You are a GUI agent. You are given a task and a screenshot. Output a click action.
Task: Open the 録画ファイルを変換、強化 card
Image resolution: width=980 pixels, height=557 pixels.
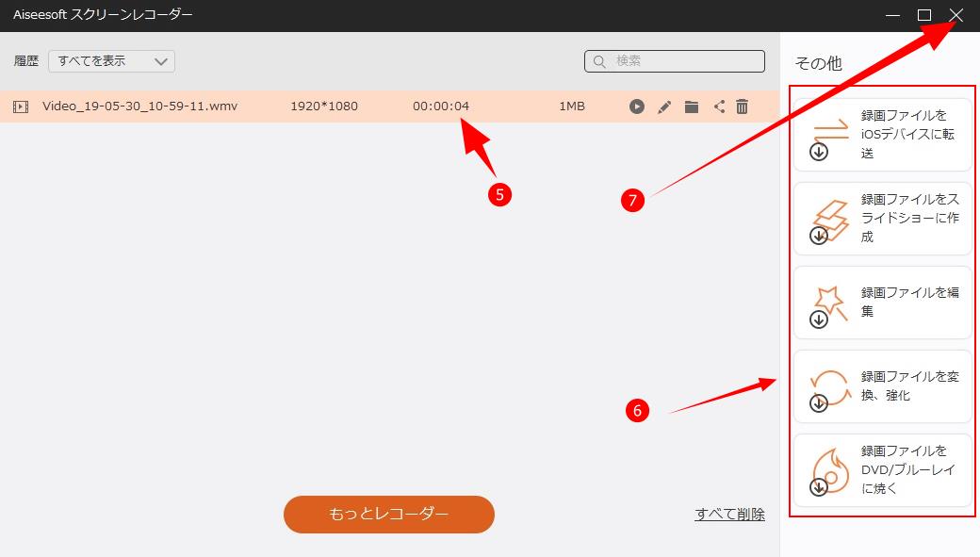[883, 386]
